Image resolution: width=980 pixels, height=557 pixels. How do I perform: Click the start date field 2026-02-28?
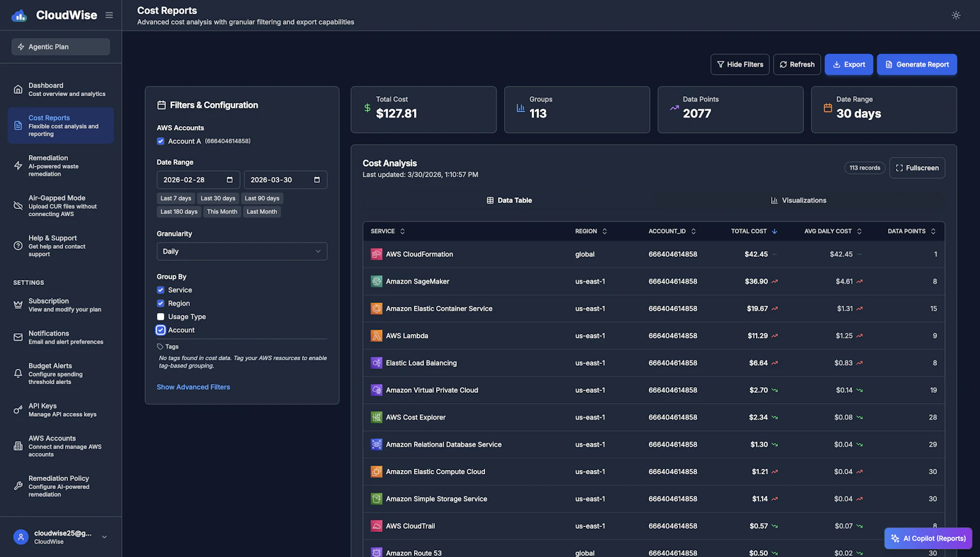pyautogui.click(x=198, y=180)
